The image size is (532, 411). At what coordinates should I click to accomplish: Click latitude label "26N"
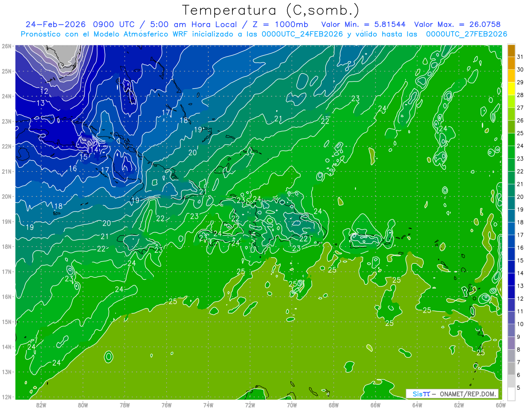[x=6, y=46]
